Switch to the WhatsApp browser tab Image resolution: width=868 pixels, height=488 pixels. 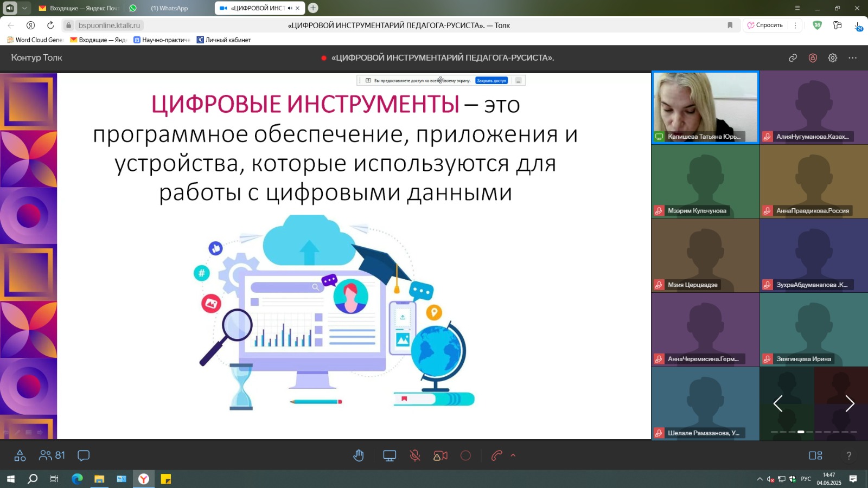point(169,8)
